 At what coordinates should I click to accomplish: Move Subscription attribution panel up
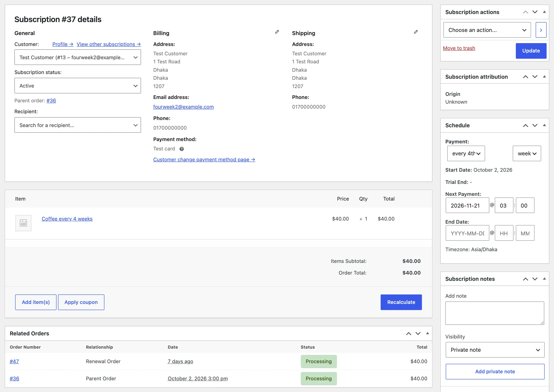point(525,77)
